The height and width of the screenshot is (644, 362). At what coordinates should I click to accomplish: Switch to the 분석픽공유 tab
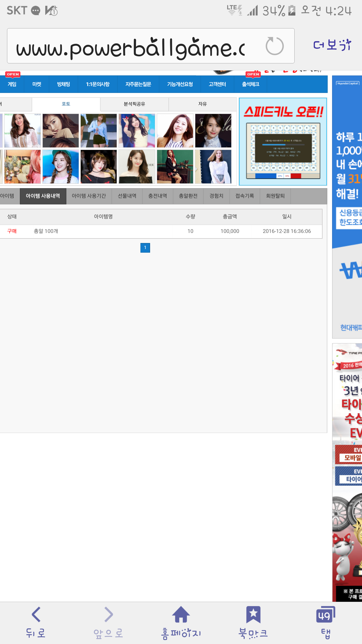[134, 104]
